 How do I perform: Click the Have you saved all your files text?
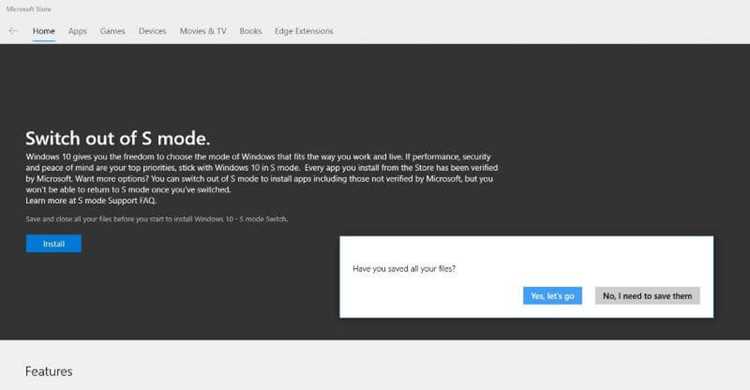pos(404,268)
